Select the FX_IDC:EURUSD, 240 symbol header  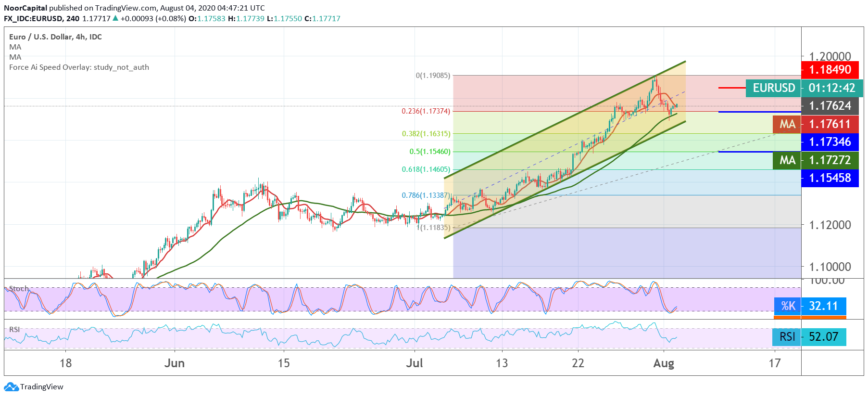[x=42, y=18]
